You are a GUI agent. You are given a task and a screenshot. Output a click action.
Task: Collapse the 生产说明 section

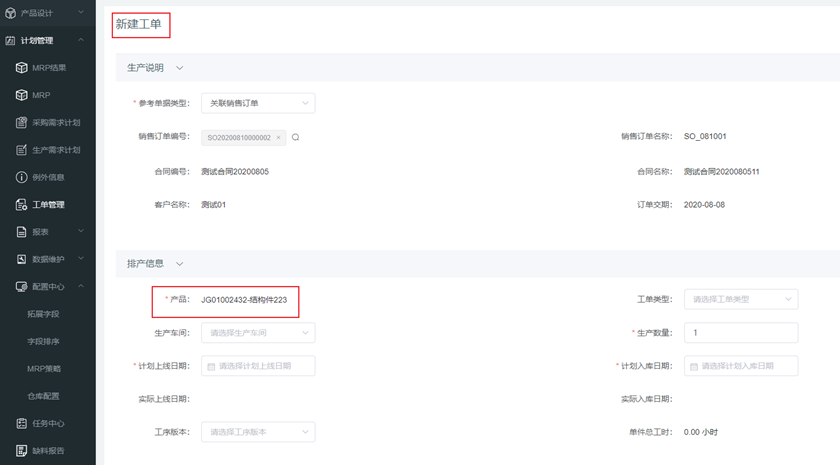tap(180, 68)
